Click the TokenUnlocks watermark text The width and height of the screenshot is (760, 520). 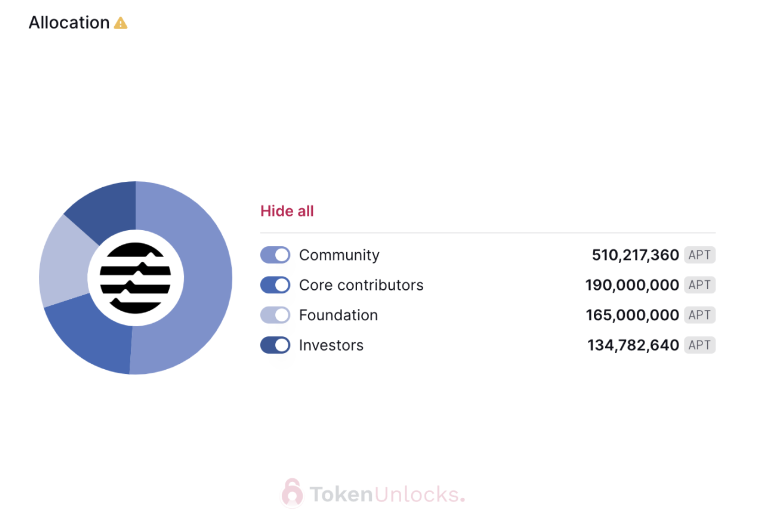[x=386, y=494]
